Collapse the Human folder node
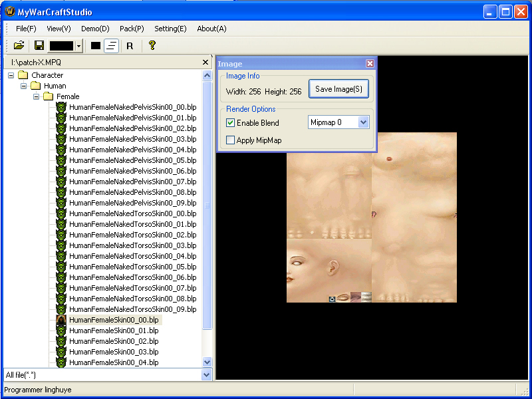This screenshot has width=532, height=399. coord(23,86)
